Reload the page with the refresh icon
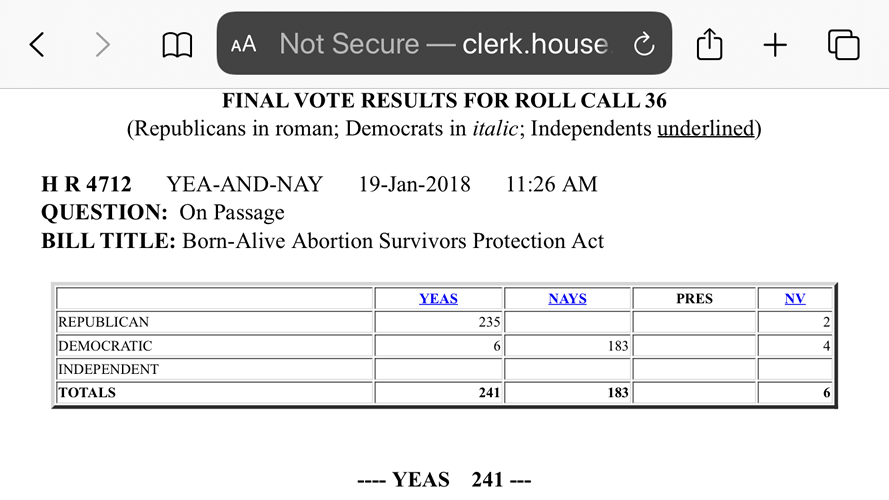889x500 pixels. [644, 44]
